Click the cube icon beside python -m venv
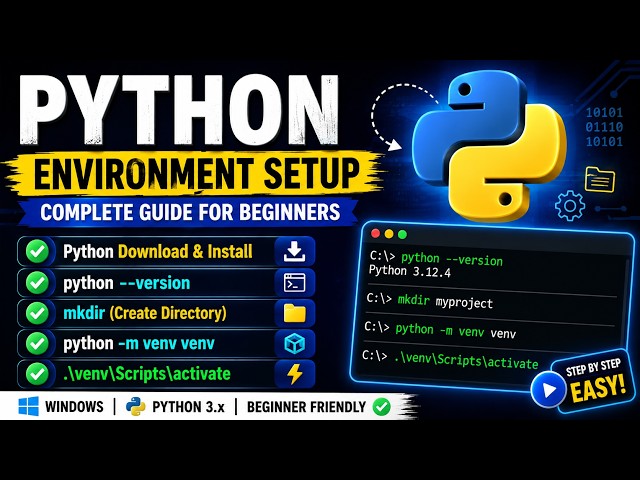 [294, 343]
